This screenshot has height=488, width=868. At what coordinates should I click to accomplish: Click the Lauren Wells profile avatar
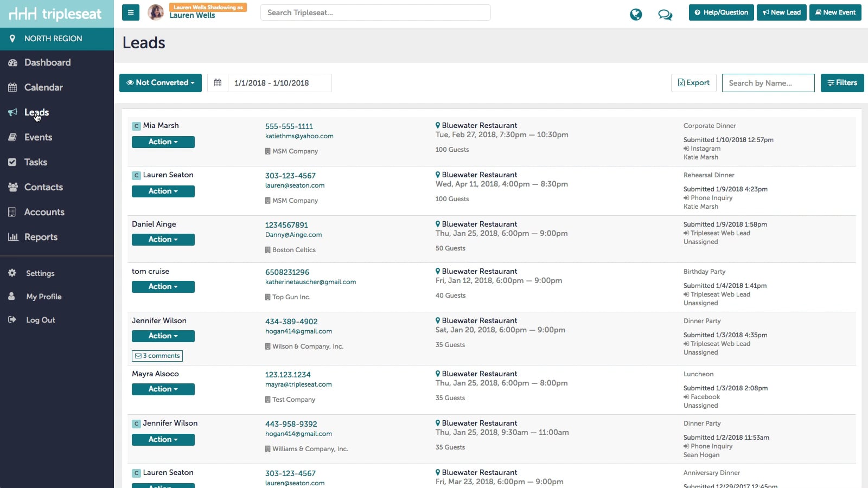156,12
